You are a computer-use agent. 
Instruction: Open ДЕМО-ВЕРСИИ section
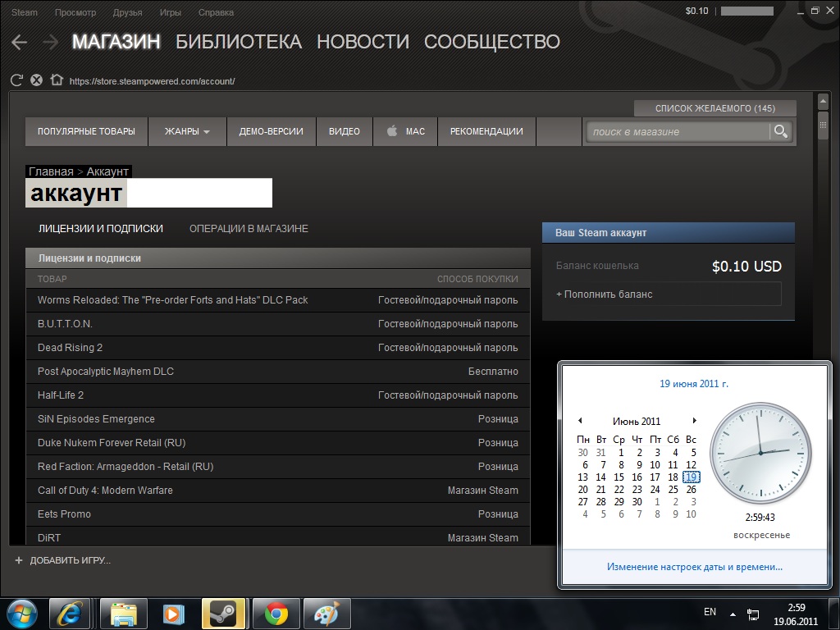[271, 131]
